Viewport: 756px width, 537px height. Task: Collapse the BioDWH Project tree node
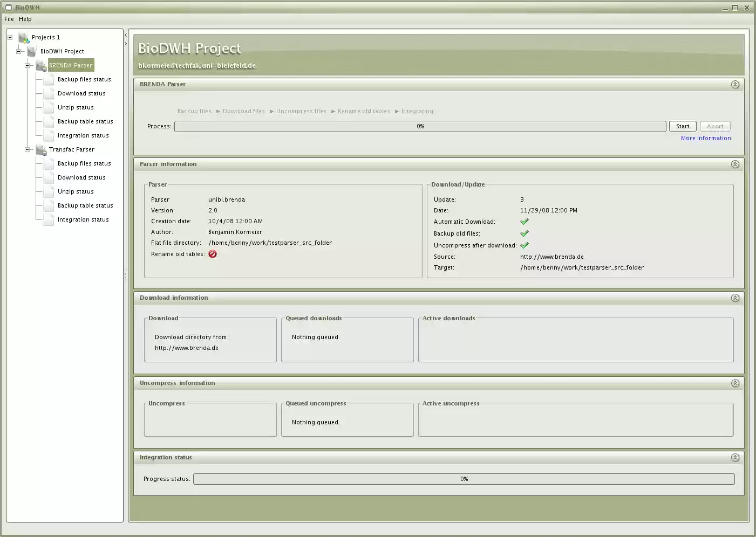tap(18, 51)
